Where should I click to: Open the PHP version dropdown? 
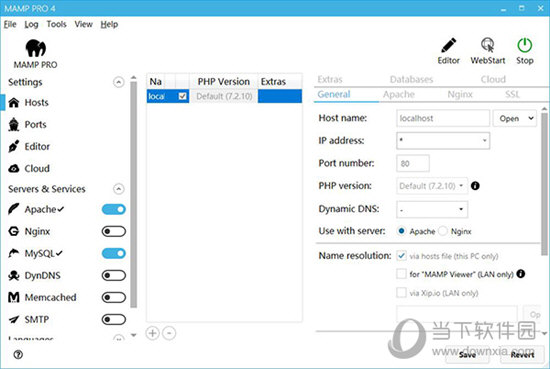[x=432, y=186]
